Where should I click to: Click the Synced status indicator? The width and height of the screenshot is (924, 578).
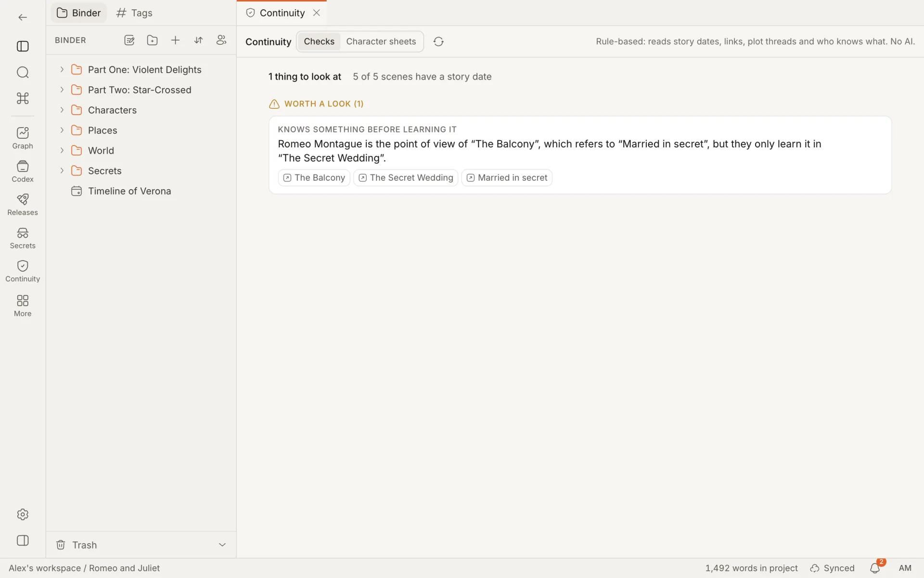click(833, 568)
